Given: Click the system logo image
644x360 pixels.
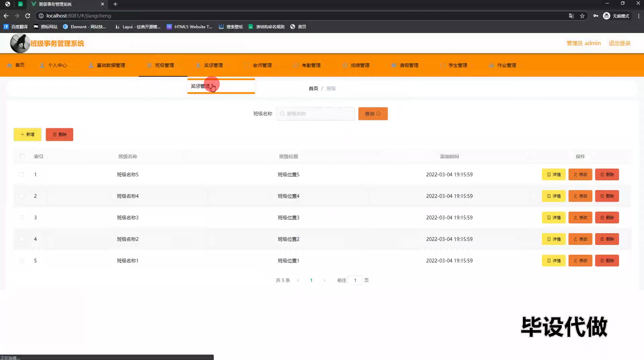Looking at the screenshot, I should pyautogui.click(x=20, y=43).
